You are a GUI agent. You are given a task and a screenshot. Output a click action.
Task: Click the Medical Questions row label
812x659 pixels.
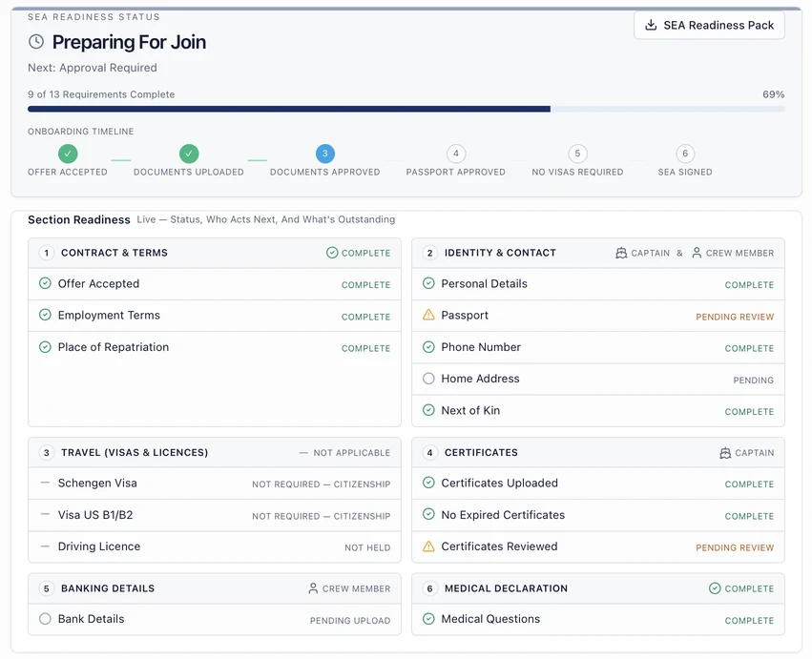pos(490,619)
